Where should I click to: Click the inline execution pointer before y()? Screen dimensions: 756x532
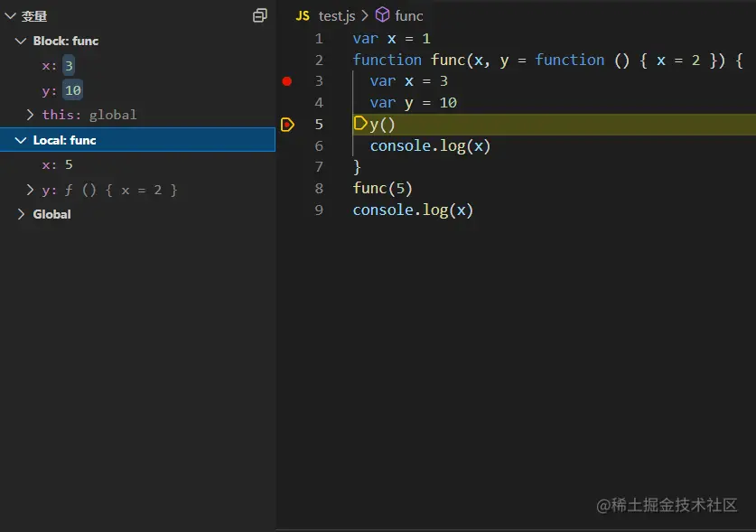pyautogui.click(x=360, y=124)
